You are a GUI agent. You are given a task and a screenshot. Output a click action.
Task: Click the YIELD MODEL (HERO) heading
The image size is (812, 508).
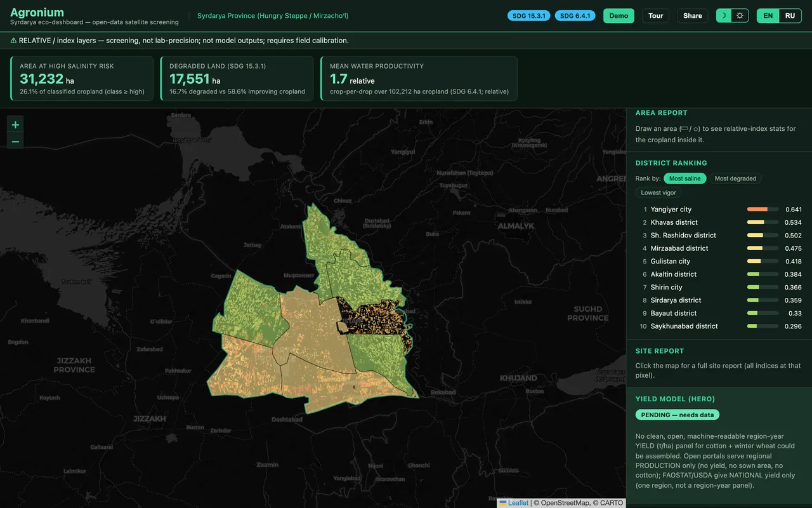point(675,399)
